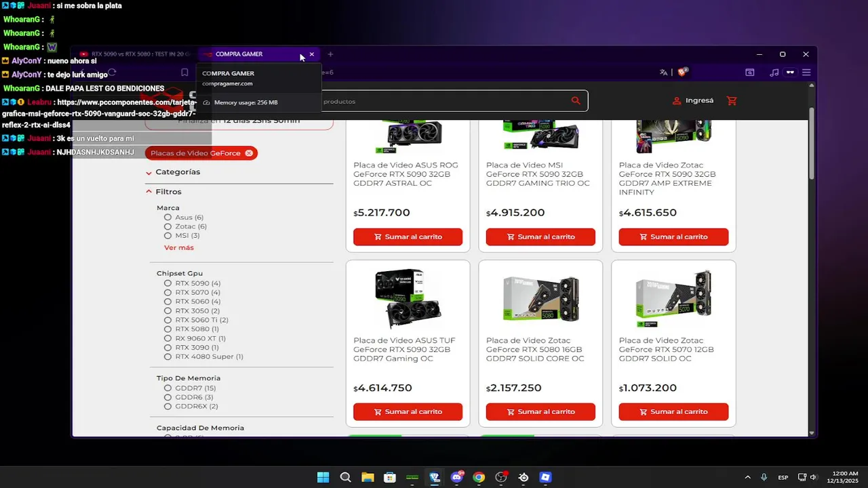The height and width of the screenshot is (488, 868).
Task: Reload the page with the refresh icon
Action: coord(113,72)
